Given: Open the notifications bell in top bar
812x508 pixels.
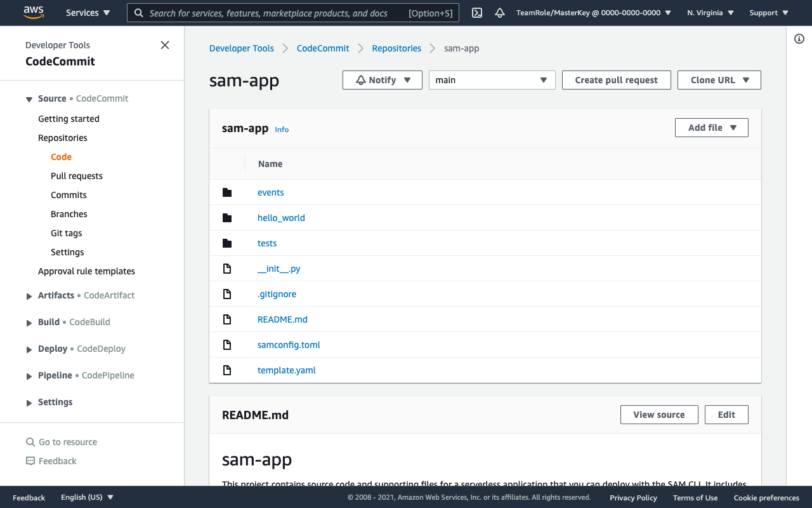Looking at the screenshot, I should click(x=500, y=13).
